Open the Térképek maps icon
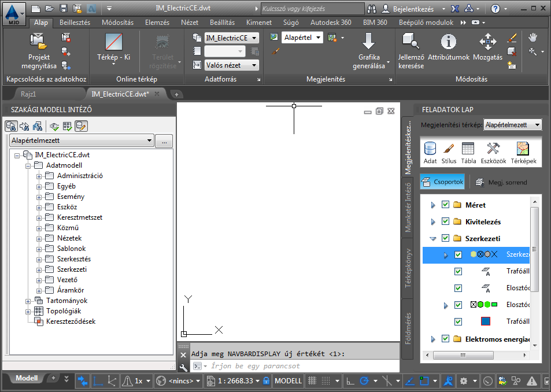Viewport: 551px width, 392px height. point(523,153)
